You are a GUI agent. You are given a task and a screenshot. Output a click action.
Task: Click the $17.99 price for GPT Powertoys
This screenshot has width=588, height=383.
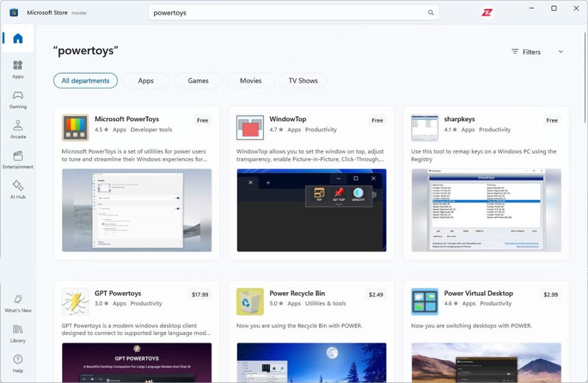tap(200, 294)
